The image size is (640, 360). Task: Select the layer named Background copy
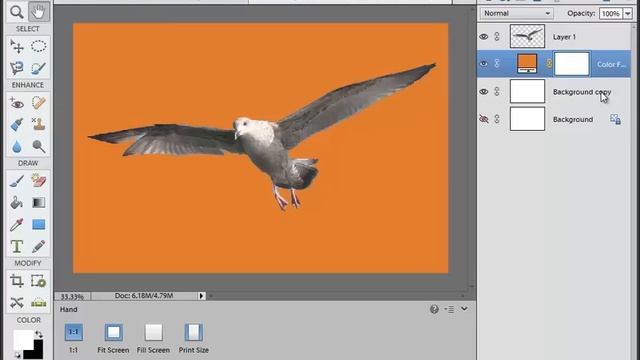point(582,92)
